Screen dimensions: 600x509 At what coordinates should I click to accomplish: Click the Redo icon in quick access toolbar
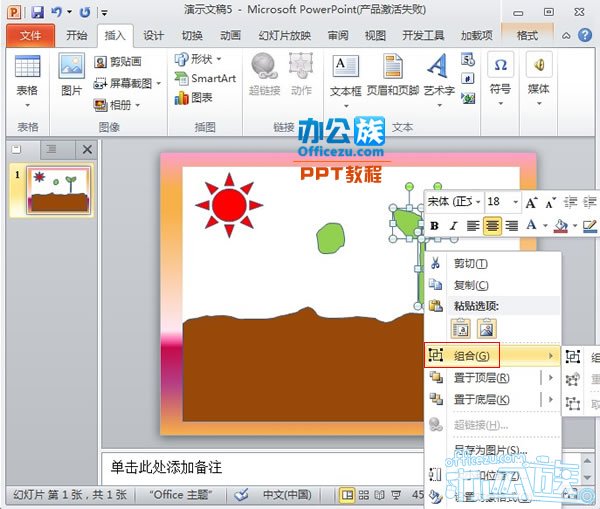click(x=85, y=12)
